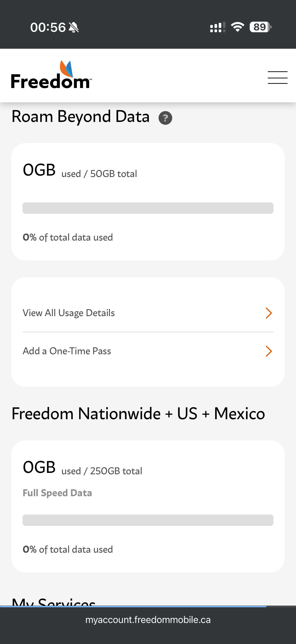Expand the View All Usage Details chevron
296x644 pixels.
[x=269, y=313]
